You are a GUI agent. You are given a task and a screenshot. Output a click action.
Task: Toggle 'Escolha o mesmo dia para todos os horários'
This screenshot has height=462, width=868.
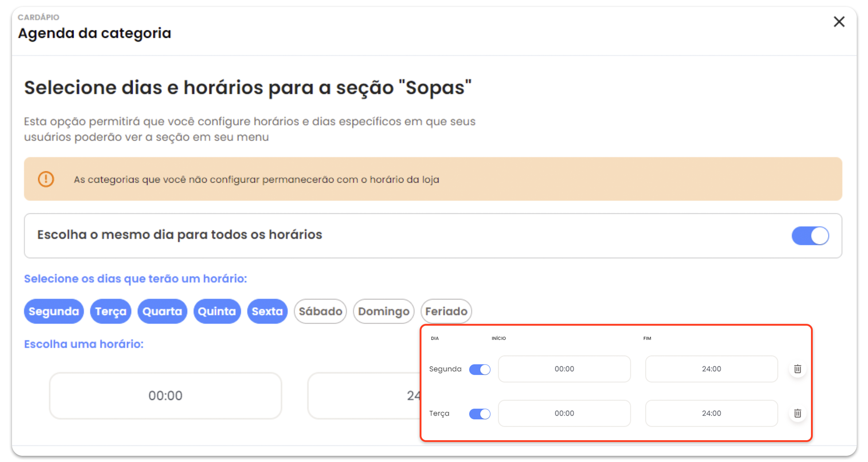pyautogui.click(x=810, y=236)
